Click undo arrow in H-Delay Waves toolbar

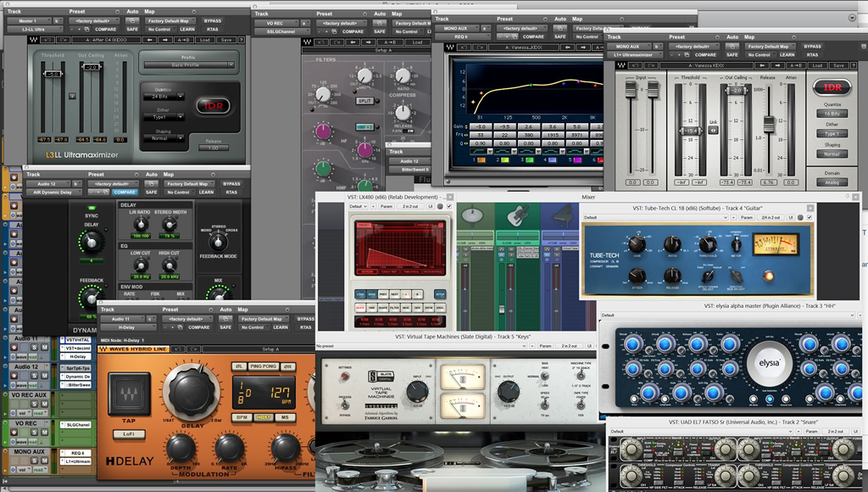pos(177,349)
